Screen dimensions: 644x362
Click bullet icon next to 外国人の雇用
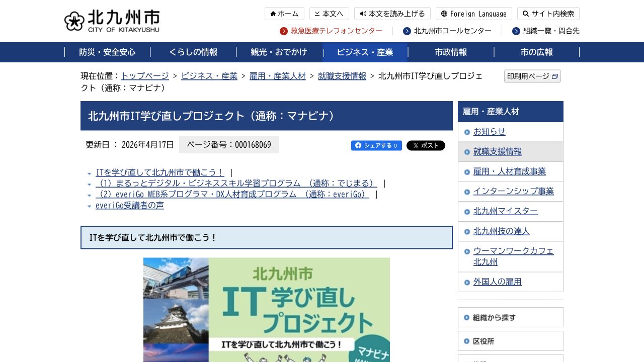point(467,283)
